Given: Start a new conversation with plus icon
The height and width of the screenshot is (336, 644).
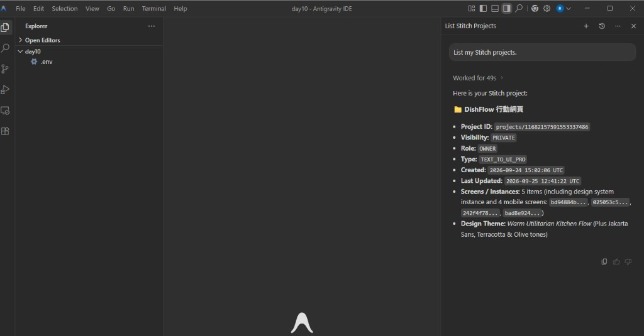Looking at the screenshot, I should 586,26.
